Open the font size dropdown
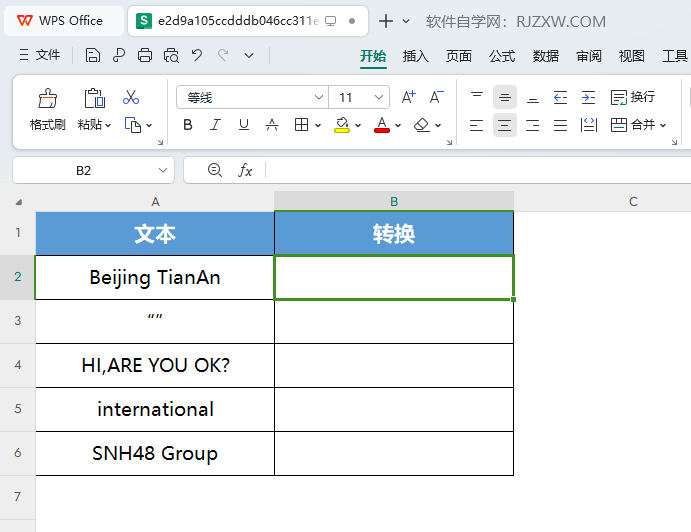The image size is (691, 532). click(379, 97)
